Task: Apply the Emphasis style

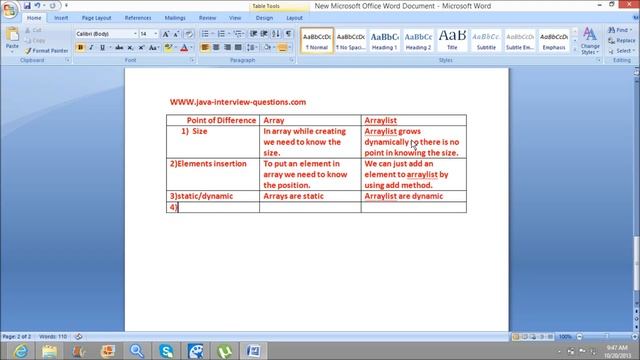Action: coord(554,41)
